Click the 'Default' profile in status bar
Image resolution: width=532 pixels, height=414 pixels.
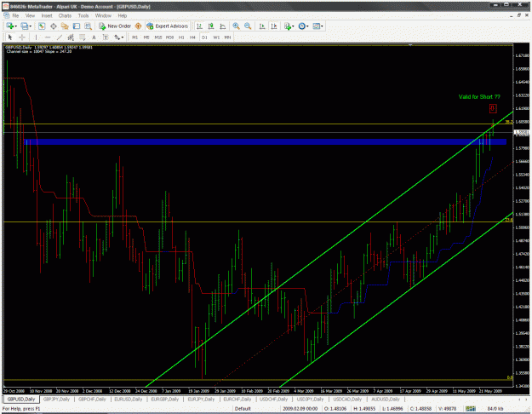pyautogui.click(x=243, y=409)
